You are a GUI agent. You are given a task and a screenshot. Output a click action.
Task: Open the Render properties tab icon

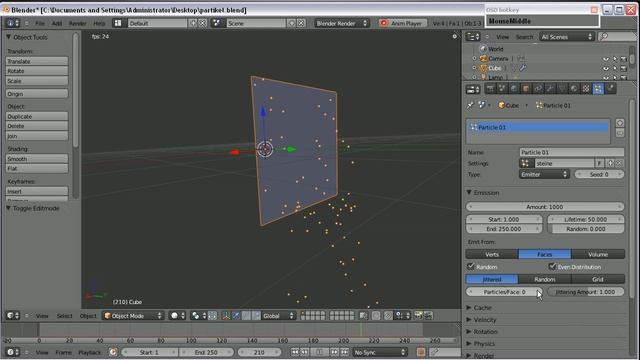pos(490,89)
